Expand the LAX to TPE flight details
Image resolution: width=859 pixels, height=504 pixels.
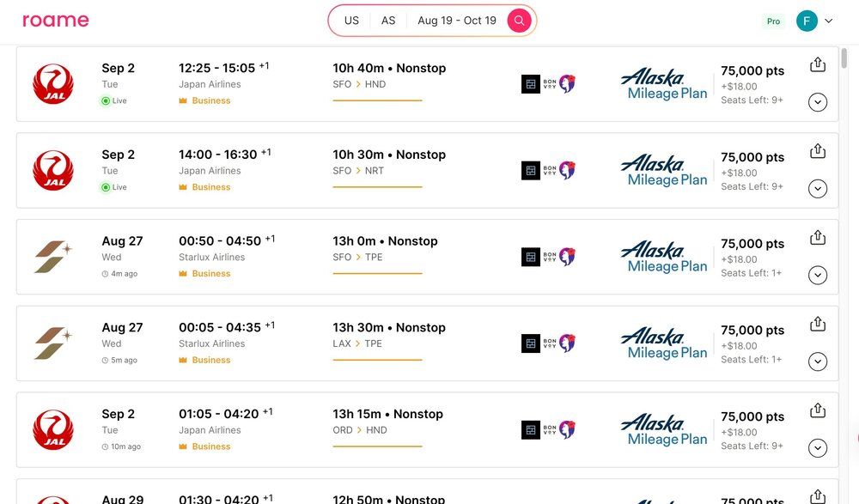pos(818,361)
